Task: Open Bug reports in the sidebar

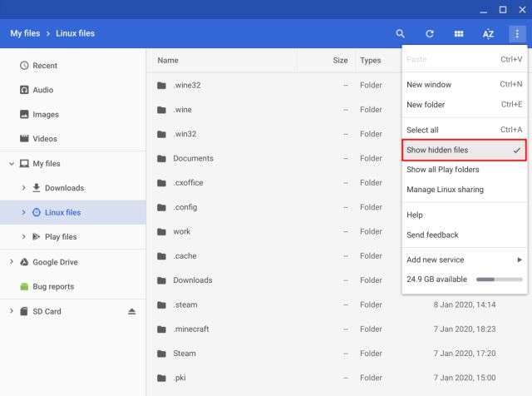Action: pos(73,287)
